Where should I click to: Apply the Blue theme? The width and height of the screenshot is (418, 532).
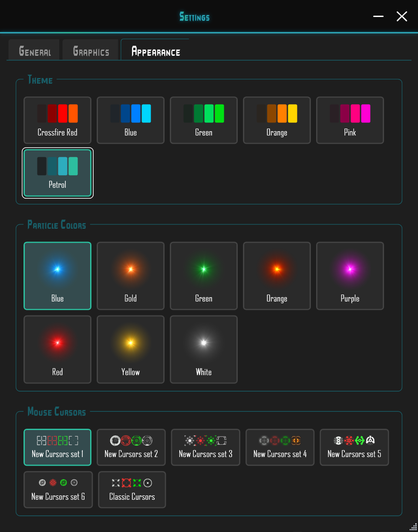pos(131,120)
